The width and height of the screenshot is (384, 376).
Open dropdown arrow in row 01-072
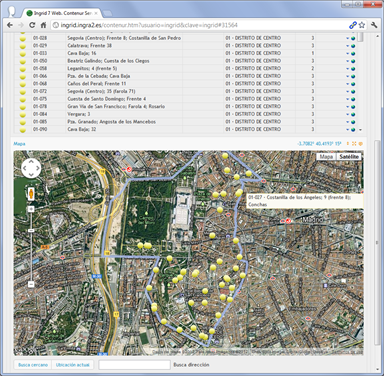point(347,92)
